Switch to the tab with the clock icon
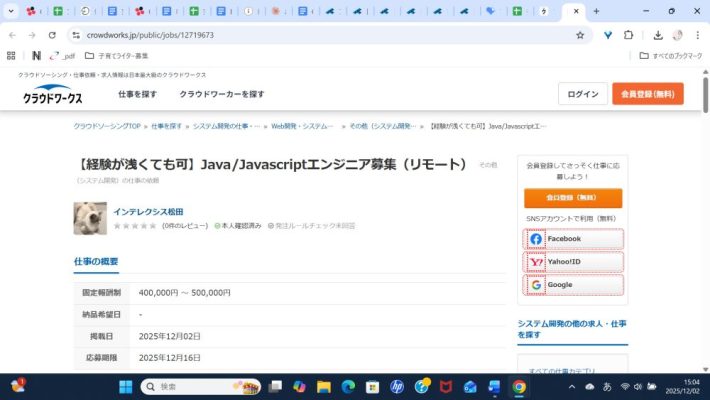This screenshot has width=710, height=400. tap(85, 11)
